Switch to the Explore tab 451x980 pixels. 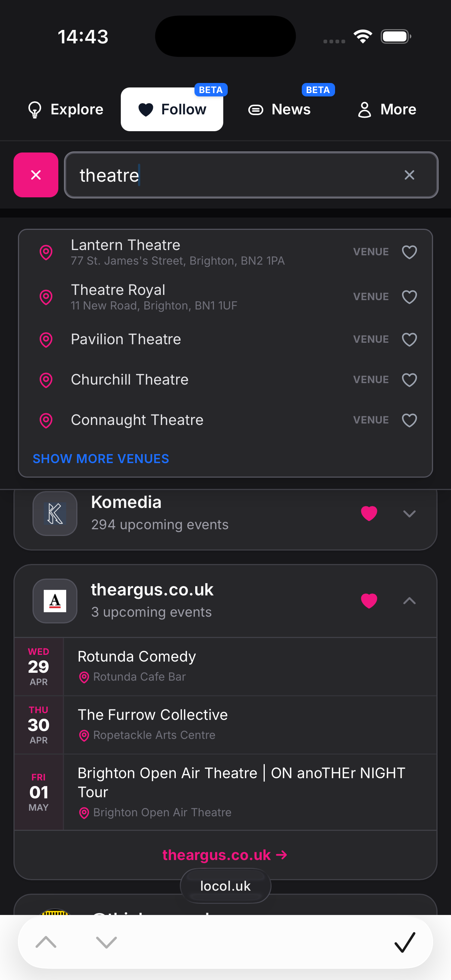pos(66,110)
